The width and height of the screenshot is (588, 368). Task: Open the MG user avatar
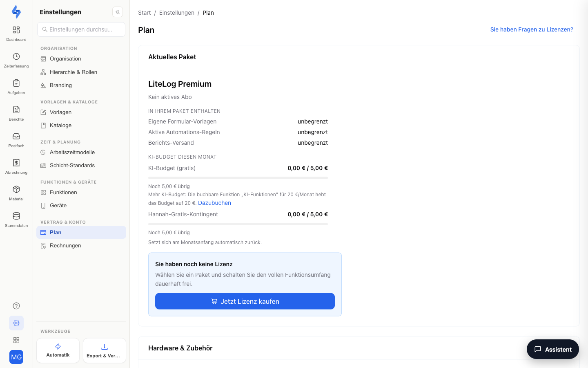pos(16,357)
